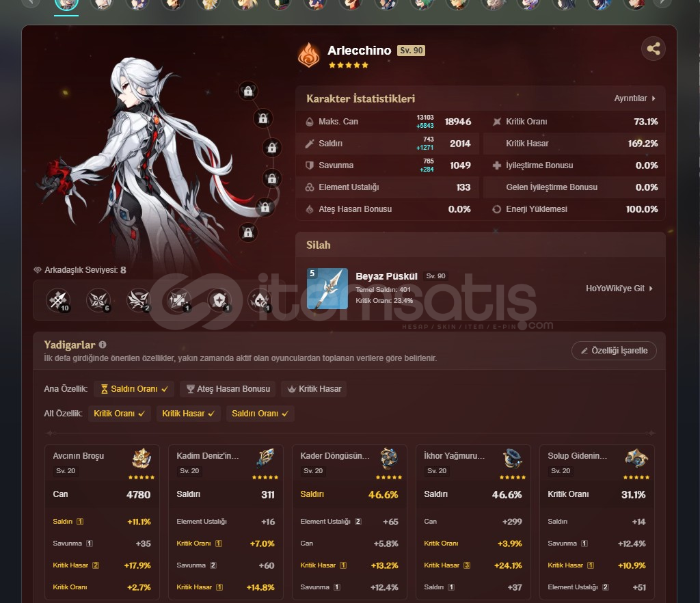
Task: Toggle Kritik Hasar main stat filter
Action: click(x=314, y=389)
